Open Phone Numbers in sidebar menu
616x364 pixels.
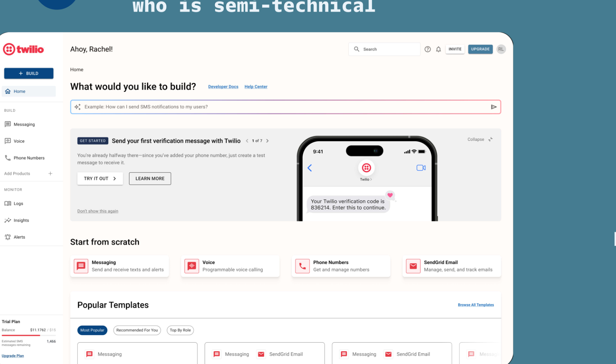tap(29, 158)
